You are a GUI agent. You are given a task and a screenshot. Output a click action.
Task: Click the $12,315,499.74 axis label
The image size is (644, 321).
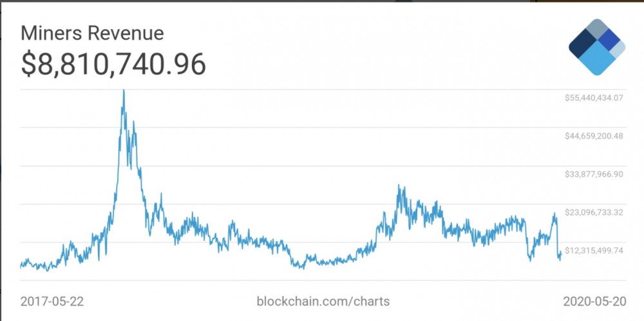(x=594, y=250)
